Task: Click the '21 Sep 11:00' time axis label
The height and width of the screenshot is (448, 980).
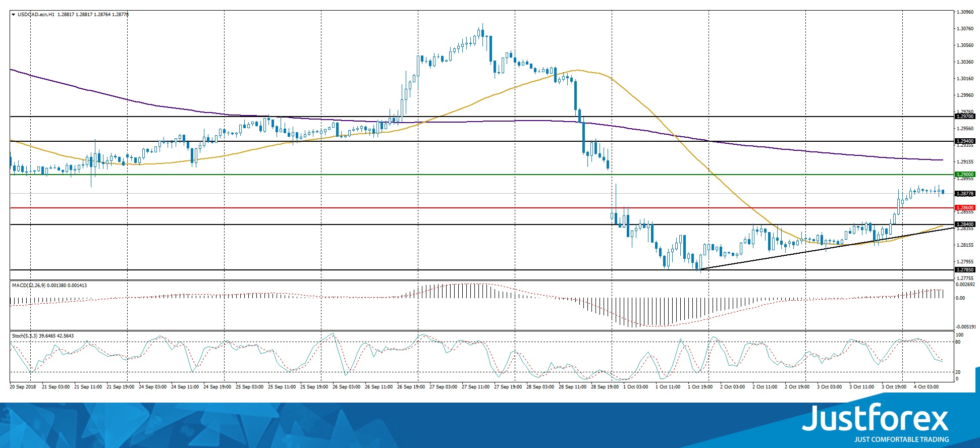Action: pyautogui.click(x=88, y=387)
